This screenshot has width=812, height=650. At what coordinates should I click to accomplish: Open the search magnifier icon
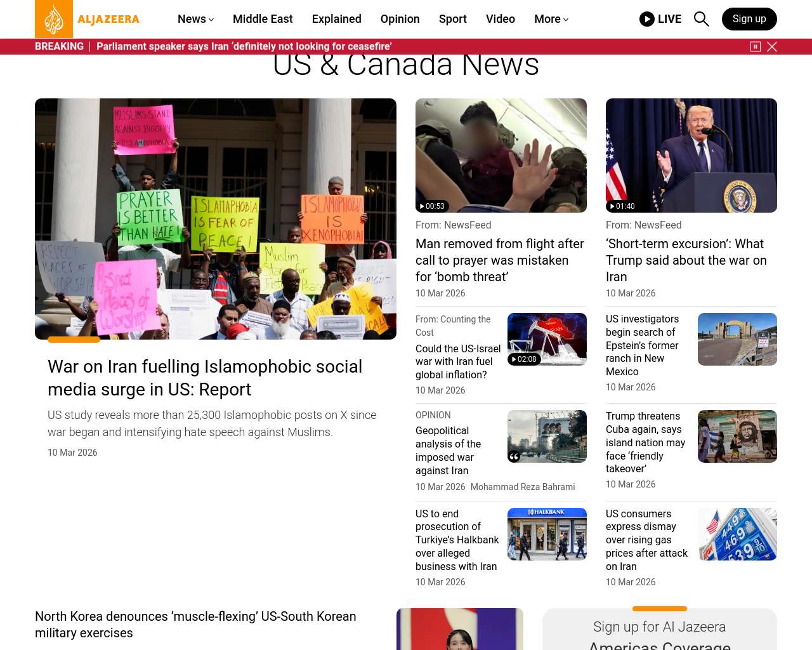(701, 19)
